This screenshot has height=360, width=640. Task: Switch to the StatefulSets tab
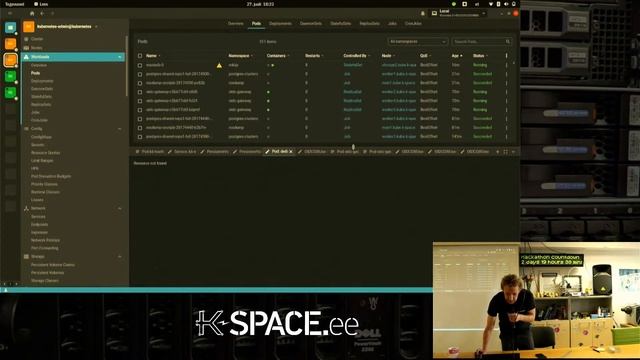[341, 24]
